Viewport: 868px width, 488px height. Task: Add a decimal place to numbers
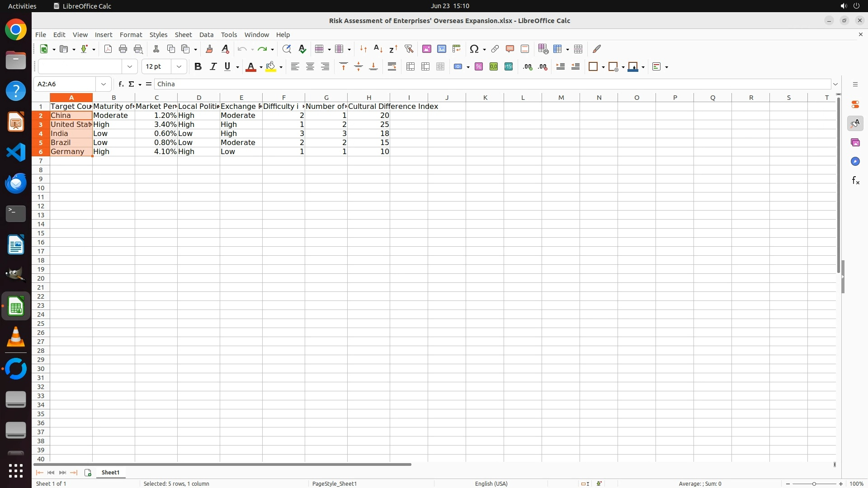(528, 67)
